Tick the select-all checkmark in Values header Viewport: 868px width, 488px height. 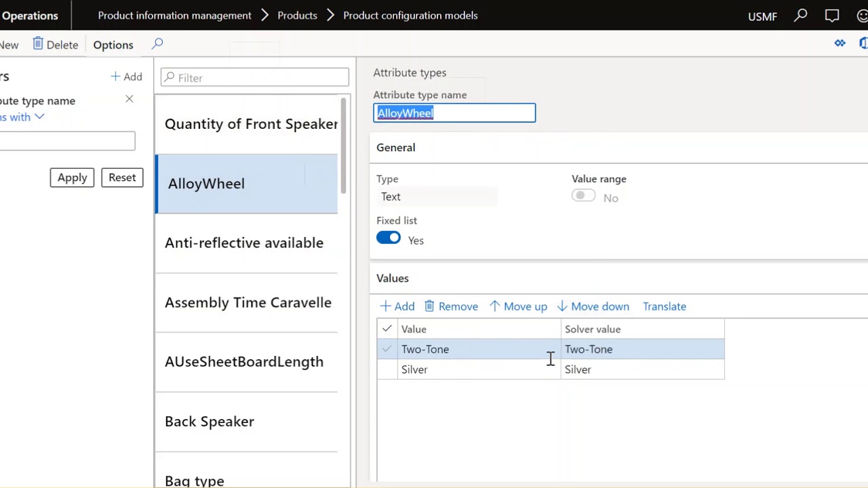(387, 329)
